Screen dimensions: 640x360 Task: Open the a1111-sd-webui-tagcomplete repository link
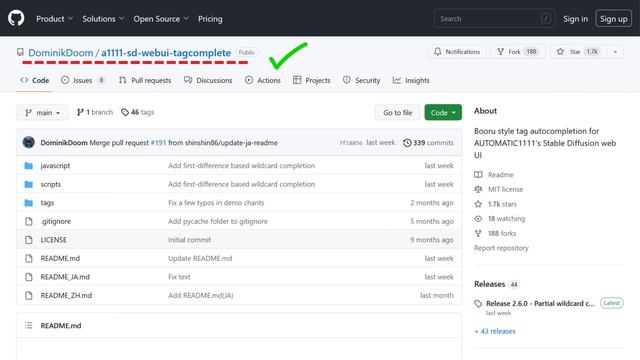pos(166,53)
